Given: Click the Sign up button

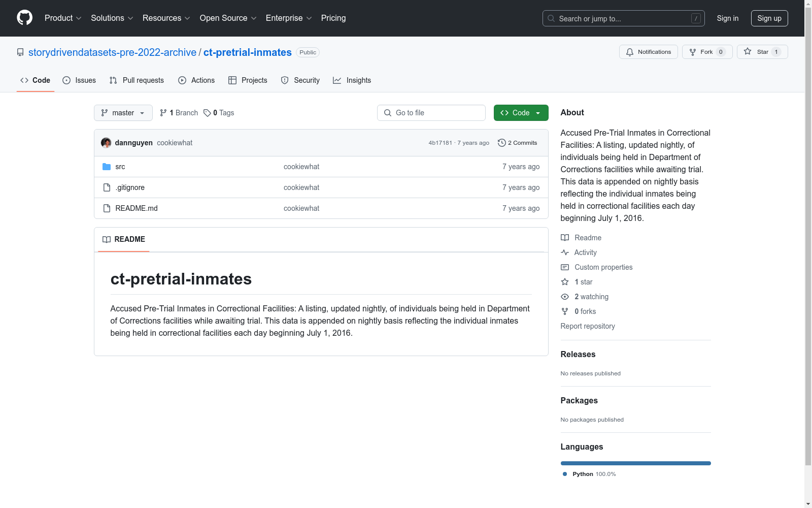Looking at the screenshot, I should tap(769, 18).
